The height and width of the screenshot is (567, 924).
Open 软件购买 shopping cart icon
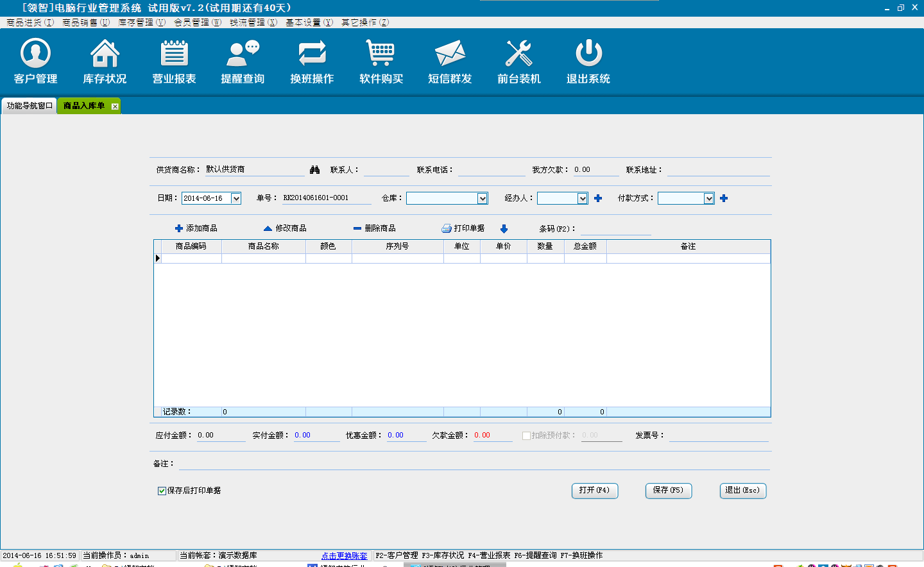click(381, 55)
